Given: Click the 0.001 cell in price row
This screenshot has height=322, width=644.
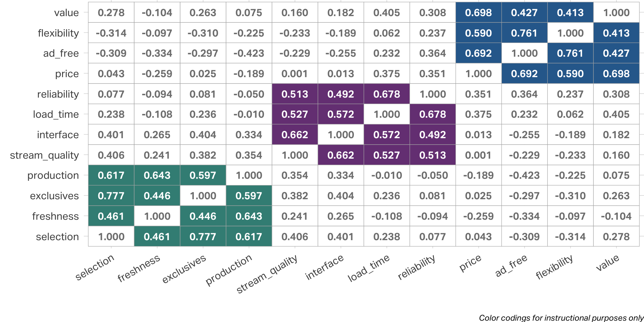Looking at the screenshot, I should [295, 74].
